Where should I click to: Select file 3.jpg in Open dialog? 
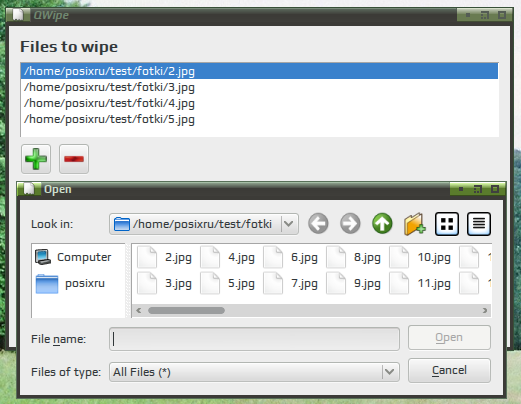coord(164,283)
